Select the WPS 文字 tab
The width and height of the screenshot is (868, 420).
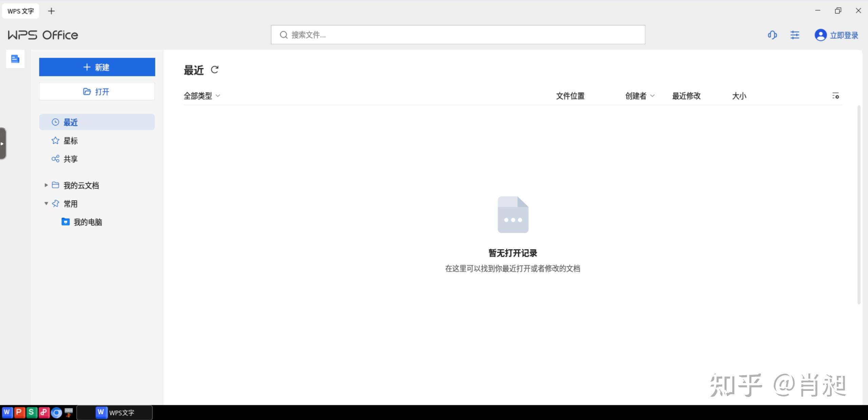[x=21, y=11]
